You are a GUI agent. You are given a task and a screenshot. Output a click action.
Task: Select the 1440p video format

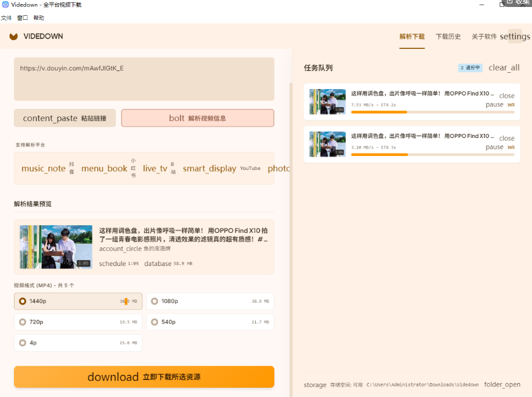coord(78,301)
